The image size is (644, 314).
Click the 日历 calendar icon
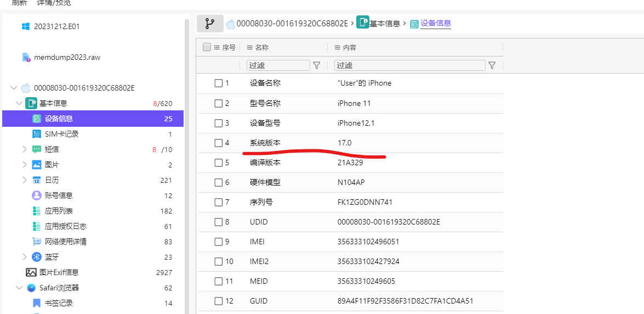37,180
